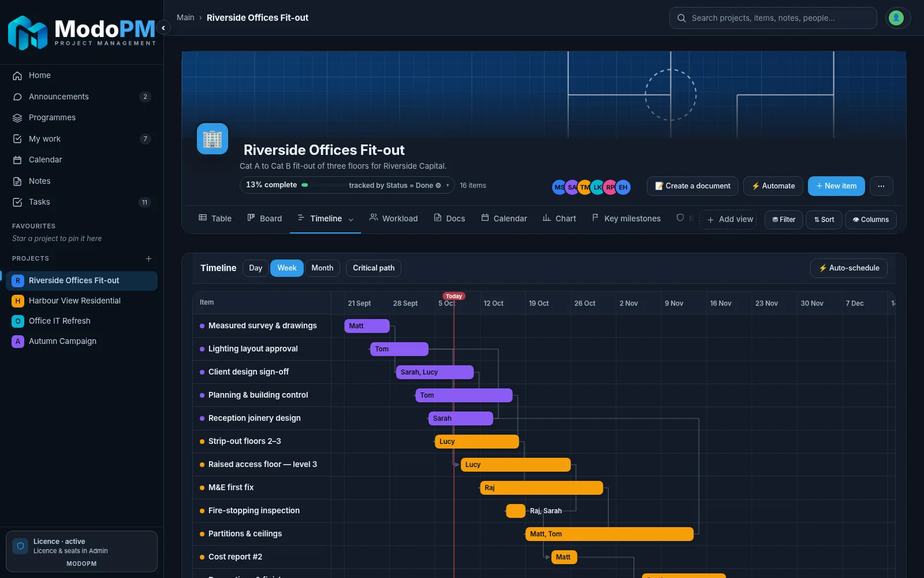Click the Office IT Refresh O icon
This screenshot has width=924, height=578.
[18, 321]
